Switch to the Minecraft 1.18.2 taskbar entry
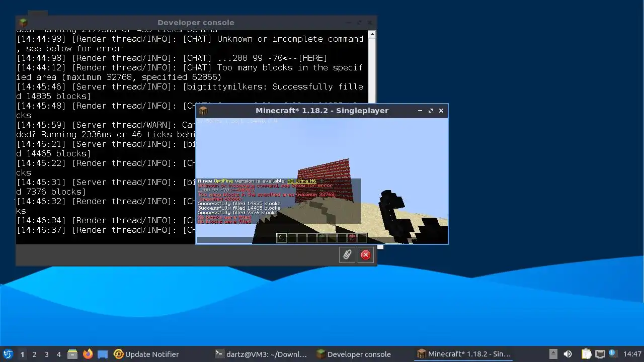The image size is (644, 362). pyautogui.click(x=464, y=354)
